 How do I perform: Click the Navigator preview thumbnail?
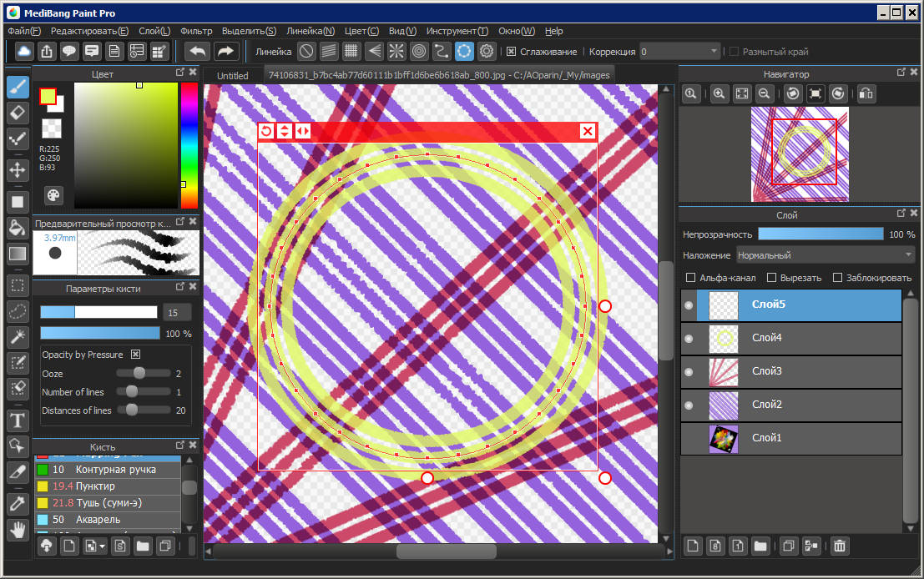tap(800, 154)
